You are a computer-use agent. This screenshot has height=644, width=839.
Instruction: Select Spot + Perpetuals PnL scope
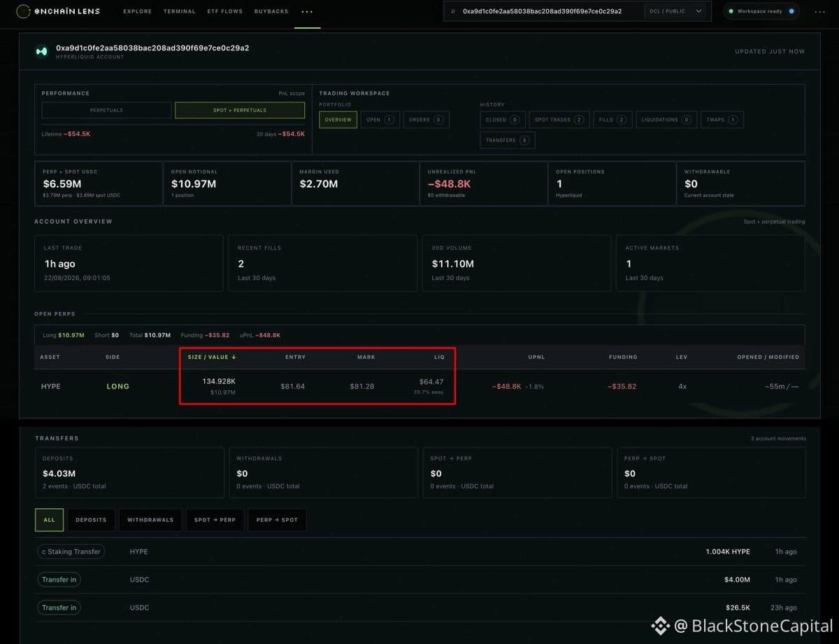(240, 110)
